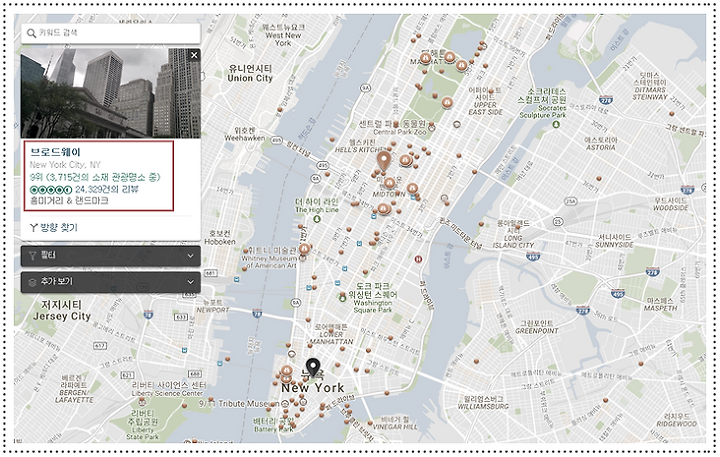Screen dimensions: 720x457
Task: Click the funnel icon on 필터 bar
Action: (32, 256)
